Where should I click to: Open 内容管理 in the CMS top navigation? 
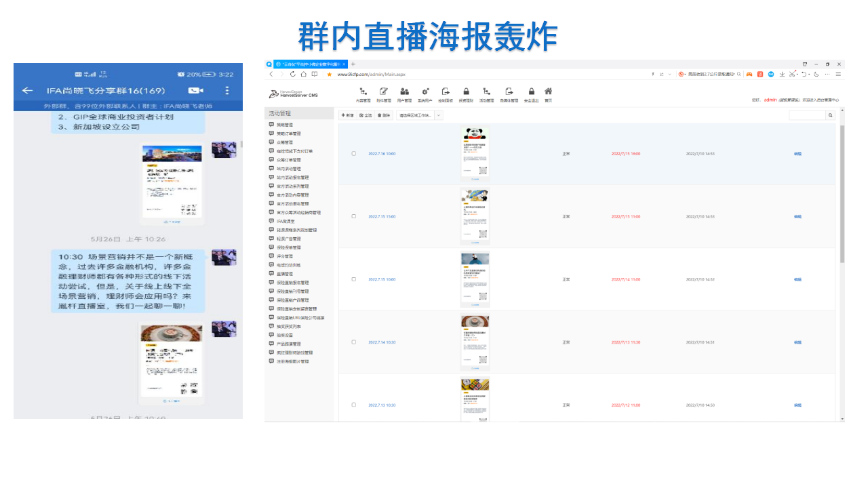[363, 95]
